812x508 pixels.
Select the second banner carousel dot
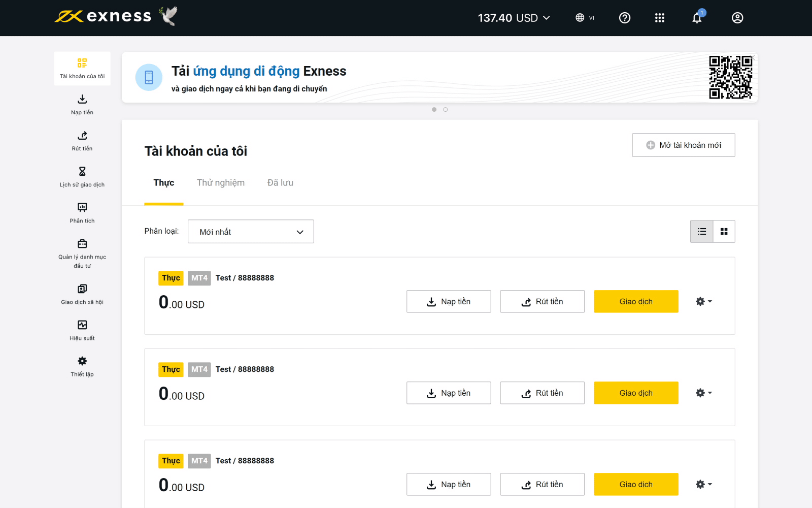coord(446,110)
